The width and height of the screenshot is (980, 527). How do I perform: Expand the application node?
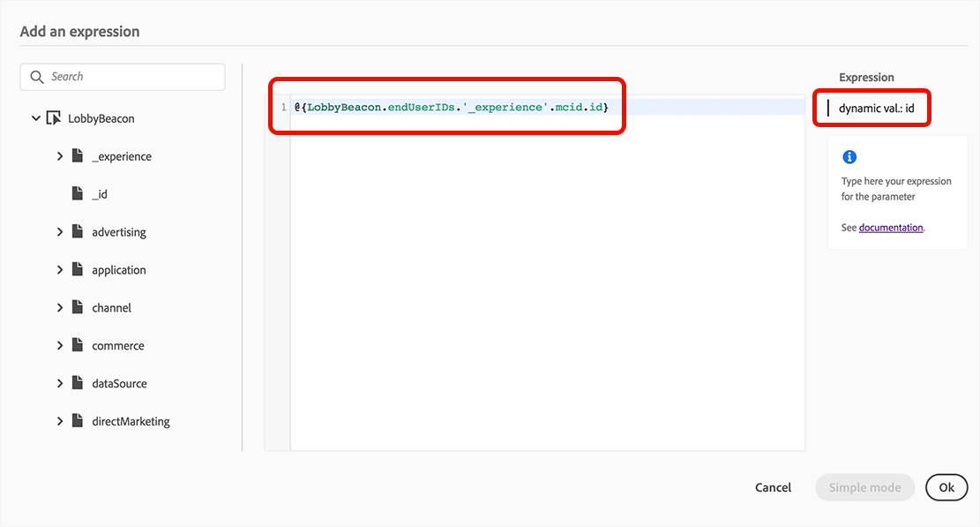coord(60,270)
